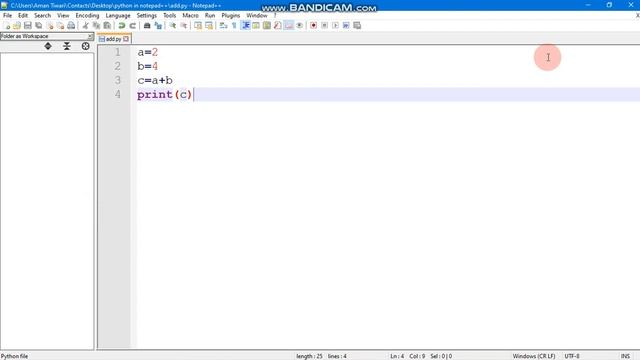Click the Copy toolbar icon
640x360 pixels.
[x=96, y=25]
